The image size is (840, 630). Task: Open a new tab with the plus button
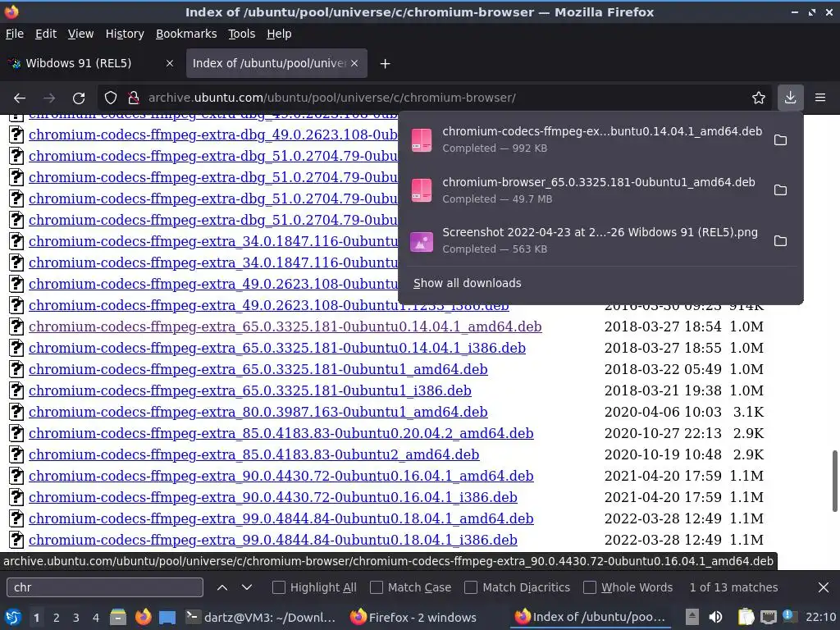(385, 64)
